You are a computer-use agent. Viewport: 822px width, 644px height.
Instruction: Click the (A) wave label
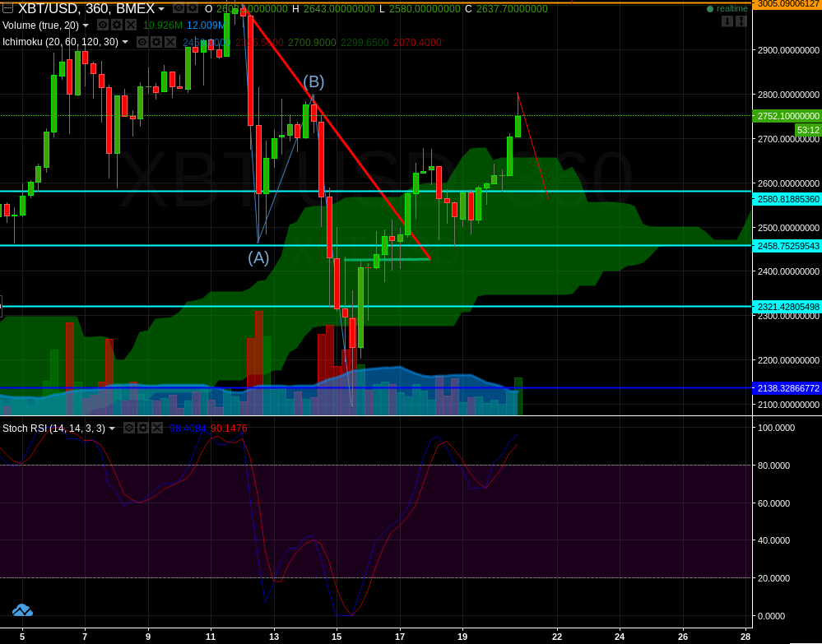pyautogui.click(x=258, y=257)
